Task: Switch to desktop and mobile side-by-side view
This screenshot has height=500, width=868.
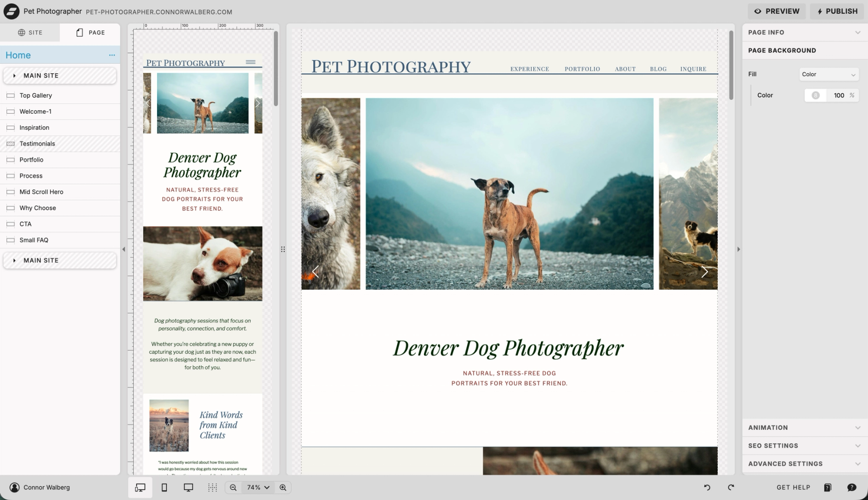Action: tap(140, 488)
